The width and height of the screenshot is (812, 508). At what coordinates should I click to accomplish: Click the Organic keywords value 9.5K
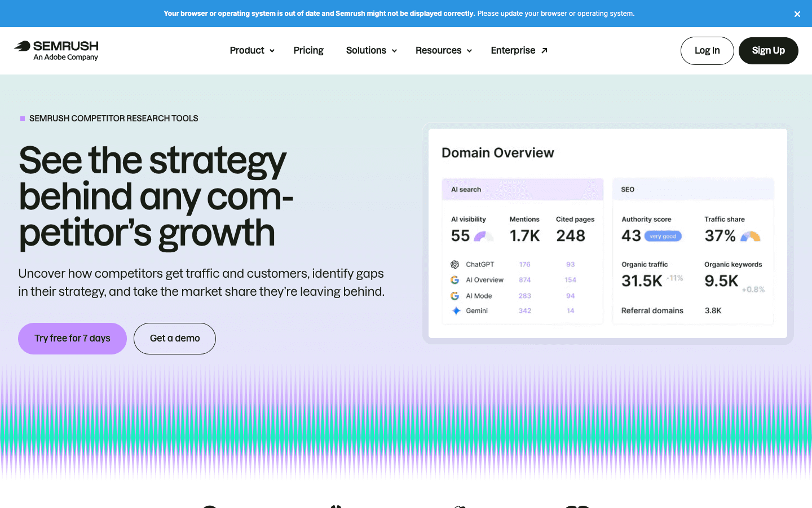721,281
